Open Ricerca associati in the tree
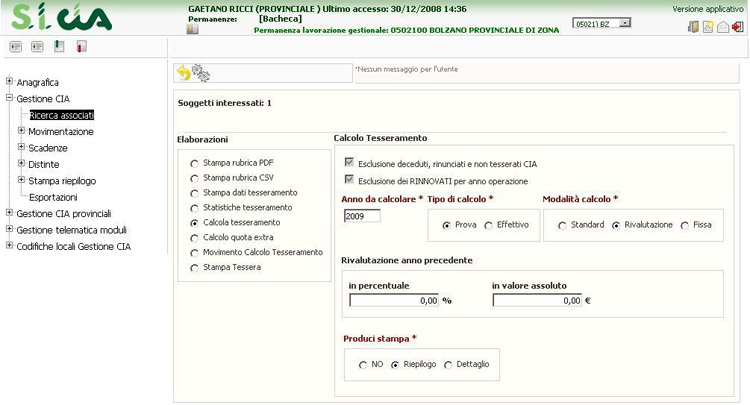750x405 pixels. point(62,115)
